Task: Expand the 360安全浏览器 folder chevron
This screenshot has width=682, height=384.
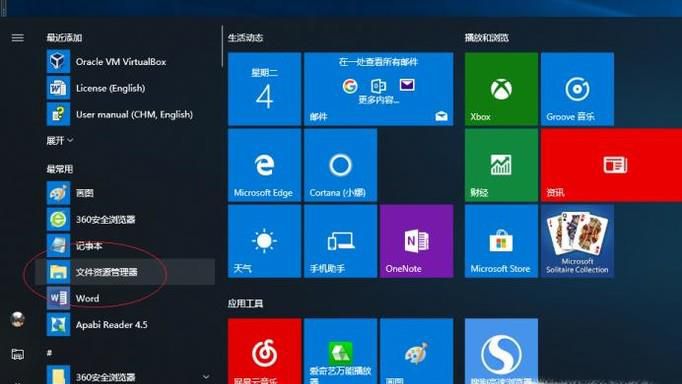Action: (206, 377)
